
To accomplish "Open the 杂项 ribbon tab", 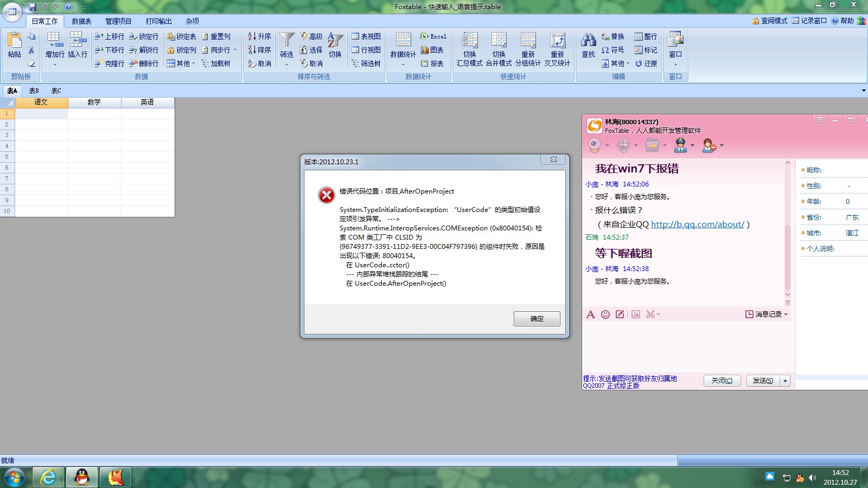I will point(192,21).
